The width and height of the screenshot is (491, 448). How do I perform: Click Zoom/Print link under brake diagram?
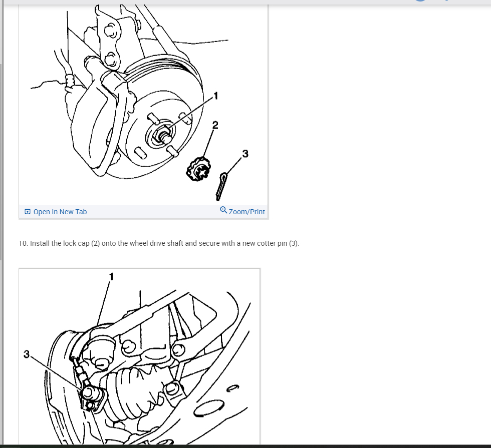247,212
